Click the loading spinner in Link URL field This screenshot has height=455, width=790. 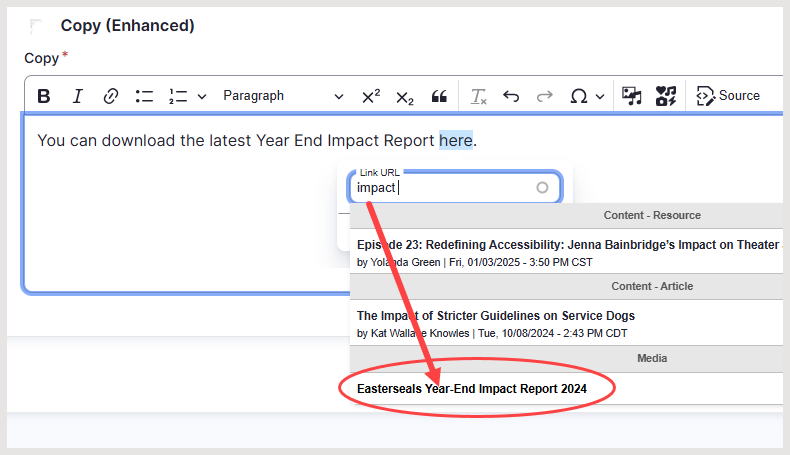click(542, 187)
